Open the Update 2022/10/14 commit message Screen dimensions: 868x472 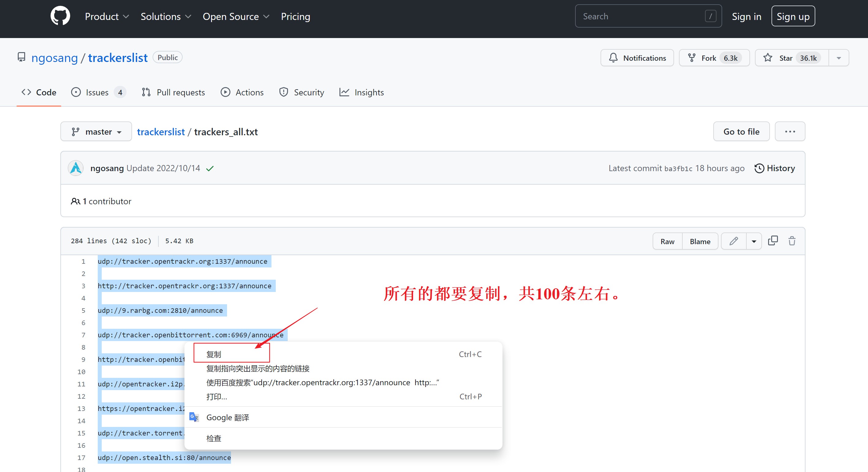click(163, 168)
